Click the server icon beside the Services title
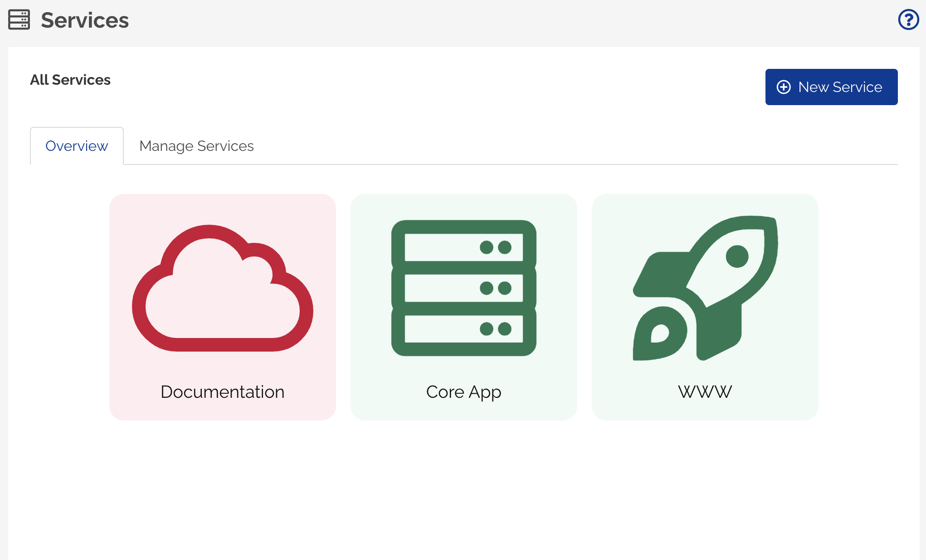This screenshot has width=926, height=560. (19, 19)
